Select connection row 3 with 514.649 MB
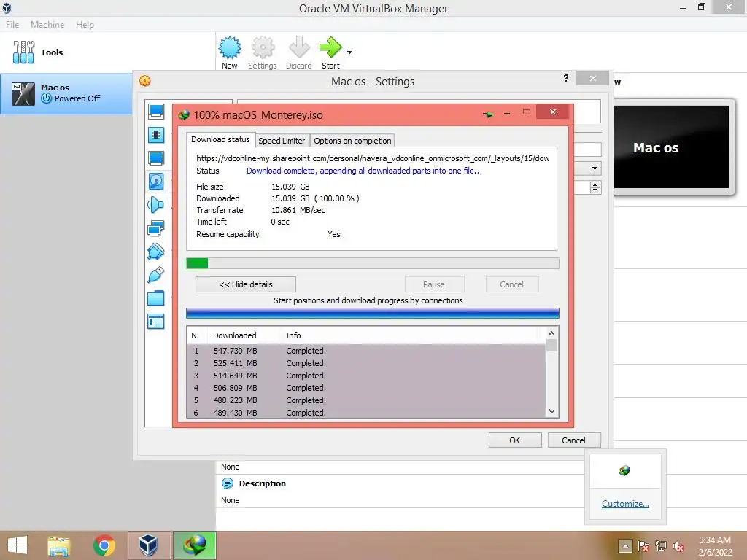The height and width of the screenshot is (560, 747). tap(366, 376)
